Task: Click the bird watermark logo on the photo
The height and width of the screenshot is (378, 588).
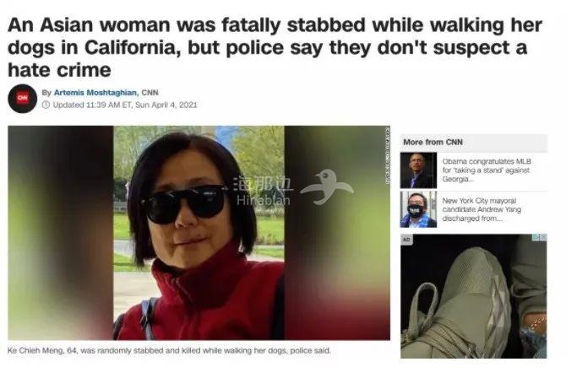Action: point(327,187)
